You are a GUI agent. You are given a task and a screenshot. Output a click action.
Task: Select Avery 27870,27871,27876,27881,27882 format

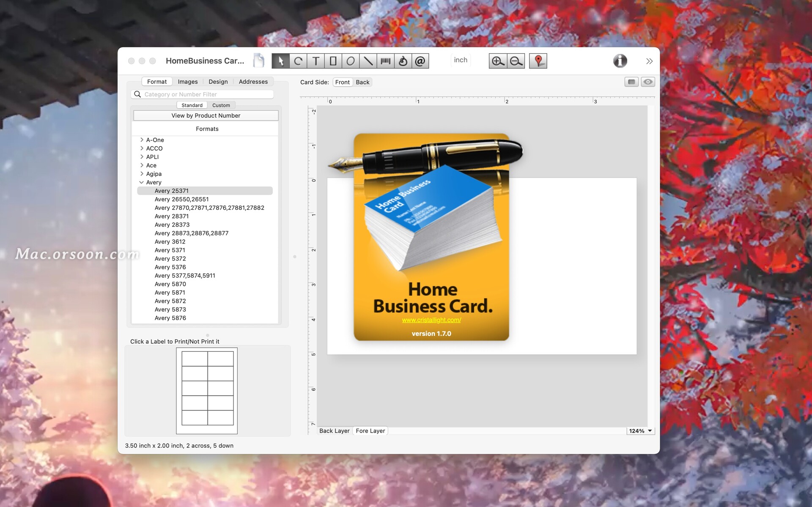pyautogui.click(x=205, y=208)
